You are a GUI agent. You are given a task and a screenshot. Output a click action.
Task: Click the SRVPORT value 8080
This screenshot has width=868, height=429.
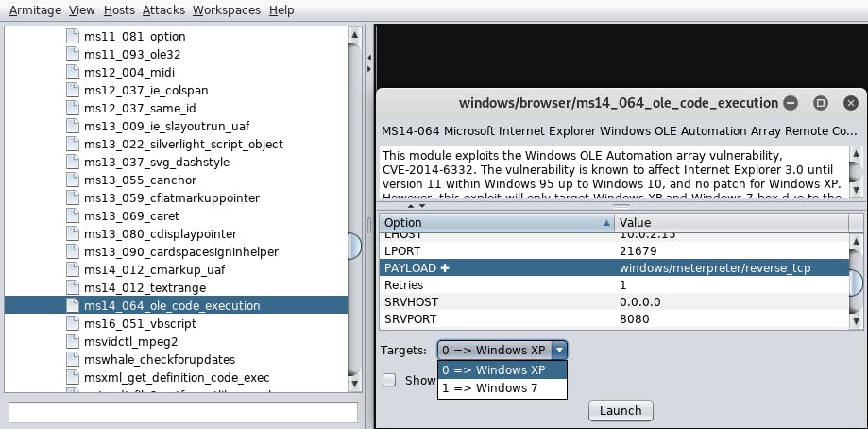coord(635,319)
